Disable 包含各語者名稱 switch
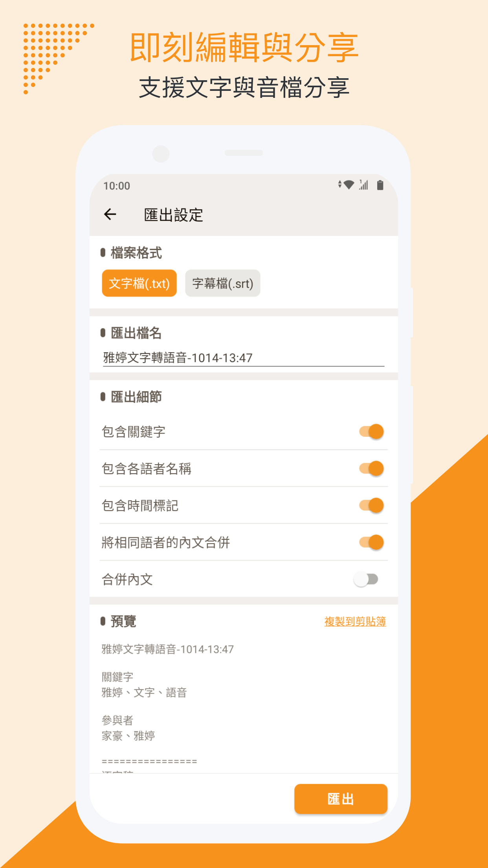The height and width of the screenshot is (868, 488). pyautogui.click(x=371, y=469)
